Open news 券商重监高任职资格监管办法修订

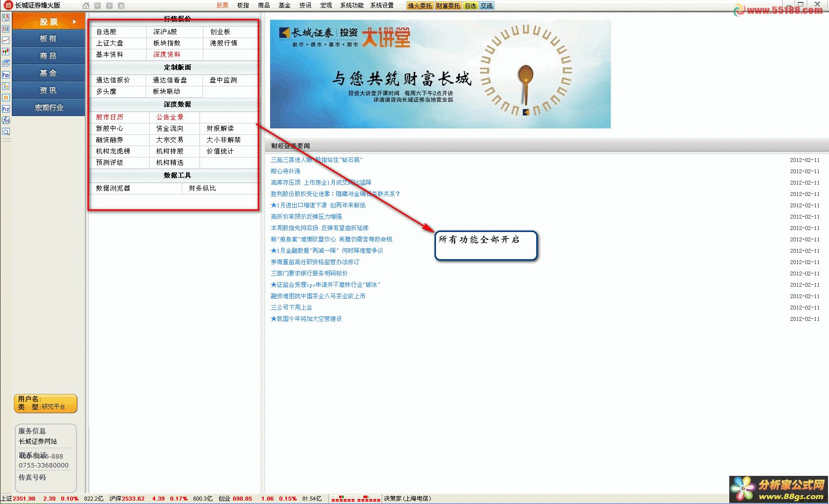pyautogui.click(x=315, y=262)
